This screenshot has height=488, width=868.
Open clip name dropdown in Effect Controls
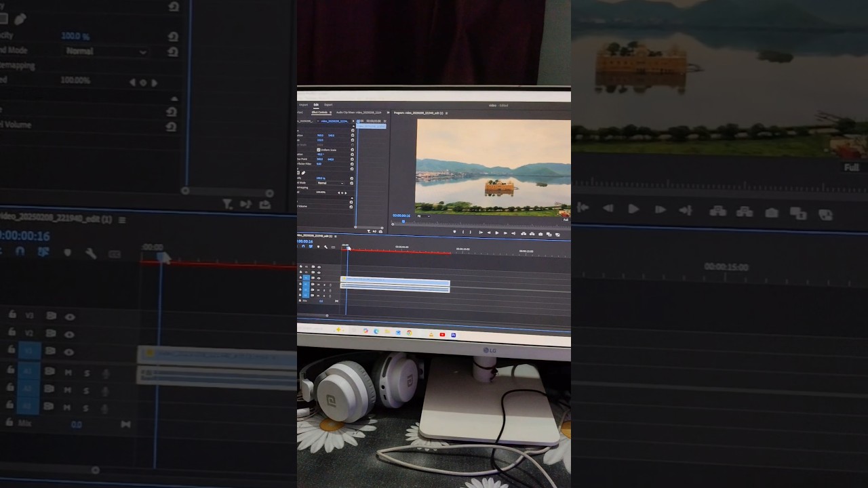tap(318, 121)
